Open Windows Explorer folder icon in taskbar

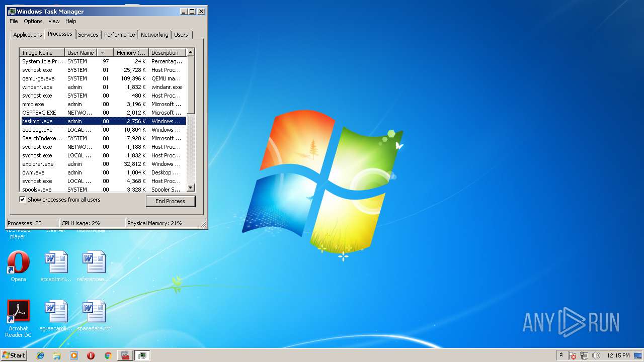click(57, 355)
